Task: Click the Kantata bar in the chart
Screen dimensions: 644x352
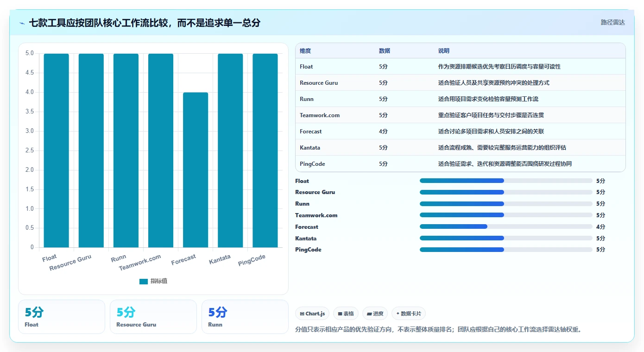Action: [230, 151]
